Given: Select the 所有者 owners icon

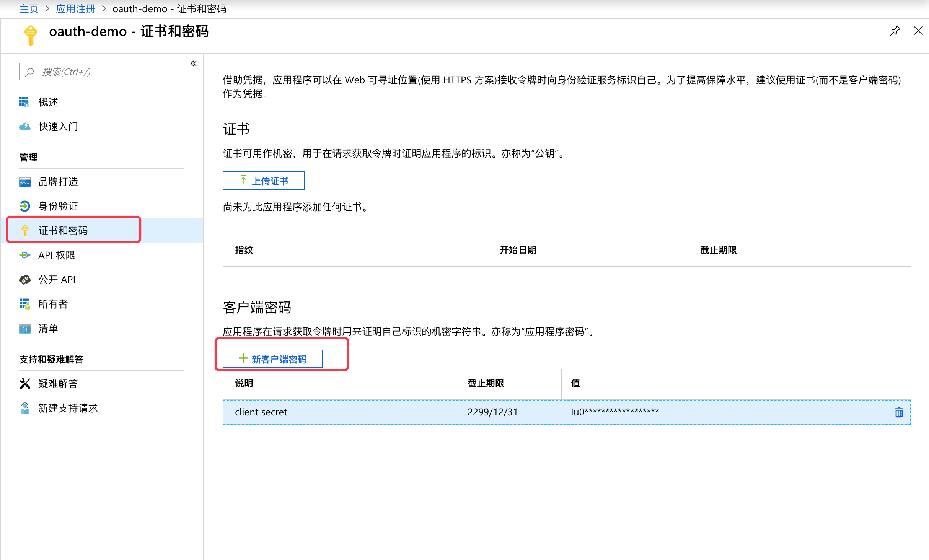Looking at the screenshot, I should click(24, 304).
